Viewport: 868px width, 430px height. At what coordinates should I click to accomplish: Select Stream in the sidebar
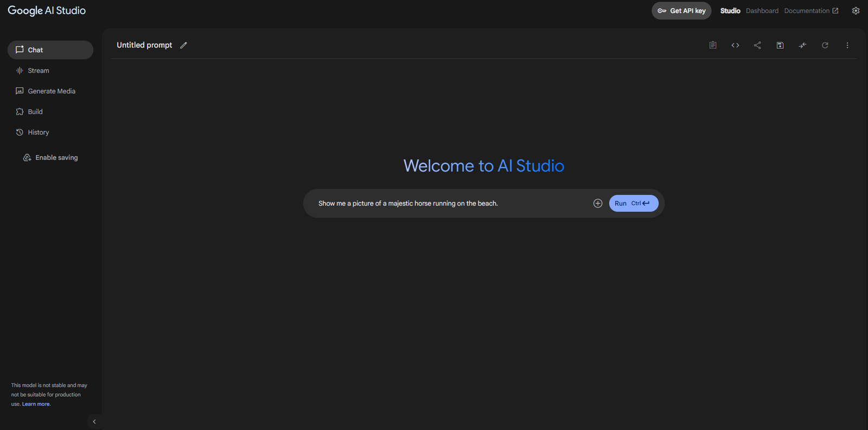click(38, 71)
